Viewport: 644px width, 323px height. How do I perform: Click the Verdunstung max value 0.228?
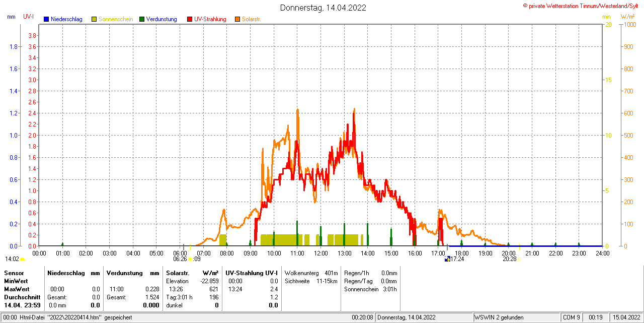(x=152, y=289)
